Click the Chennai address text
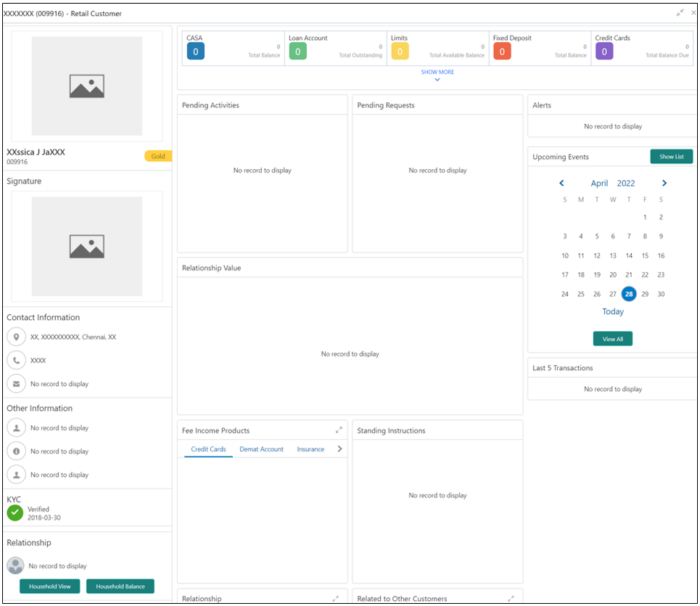Screen dimensions: 700x606 tap(73, 337)
